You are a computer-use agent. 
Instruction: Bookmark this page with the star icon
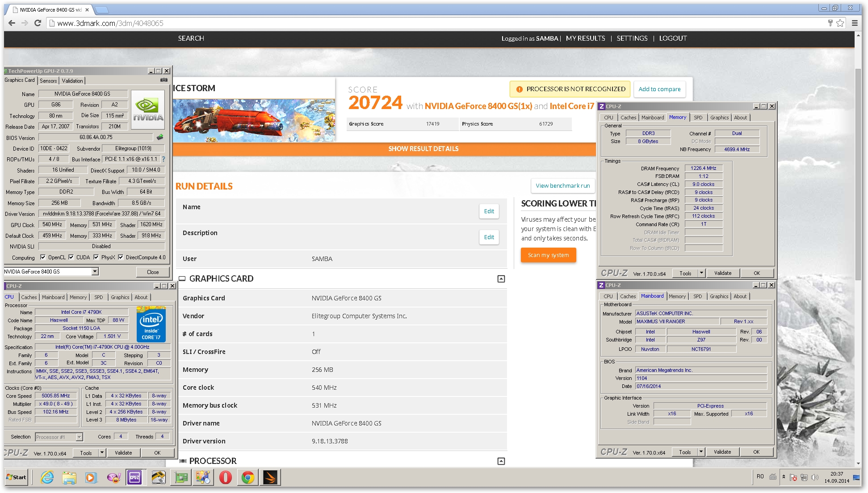click(840, 23)
